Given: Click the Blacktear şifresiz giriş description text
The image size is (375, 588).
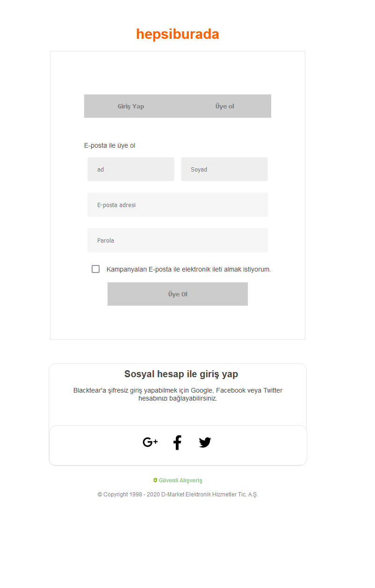Looking at the screenshot, I should 178,394.
